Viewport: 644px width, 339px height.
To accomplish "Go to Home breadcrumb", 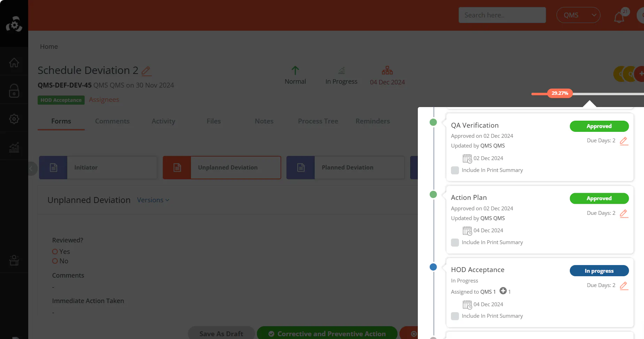I will pyautogui.click(x=49, y=46).
